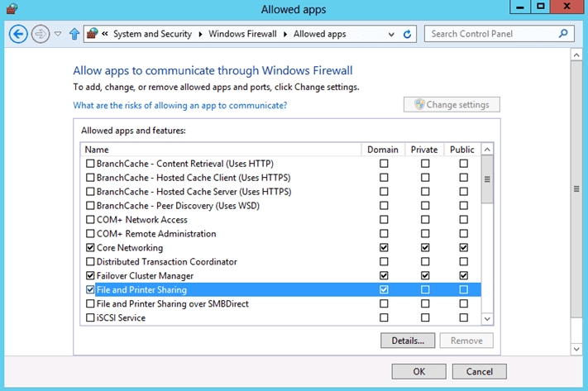
Task: Enable COM+ Network Access checkbox
Action: [90, 219]
